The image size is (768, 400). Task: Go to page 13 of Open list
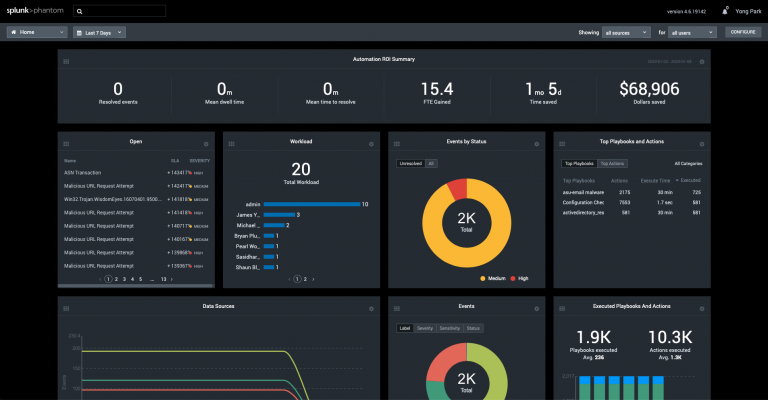(x=164, y=279)
